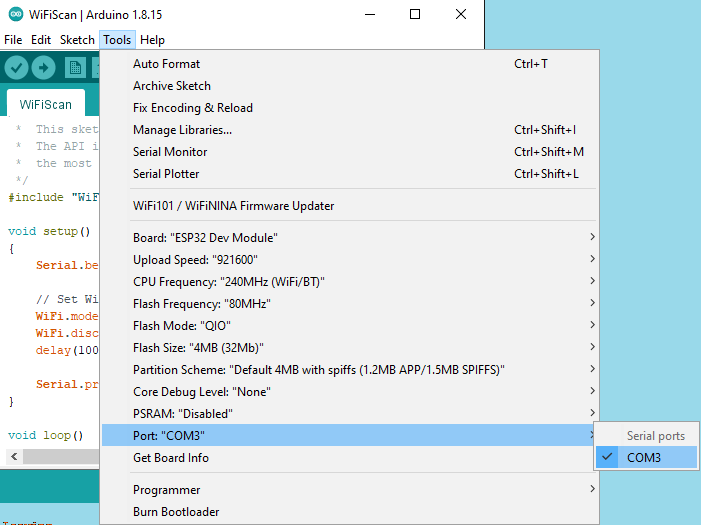Click Burn Bootloader entry
This screenshot has width=701, height=525.
pos(350,512)
